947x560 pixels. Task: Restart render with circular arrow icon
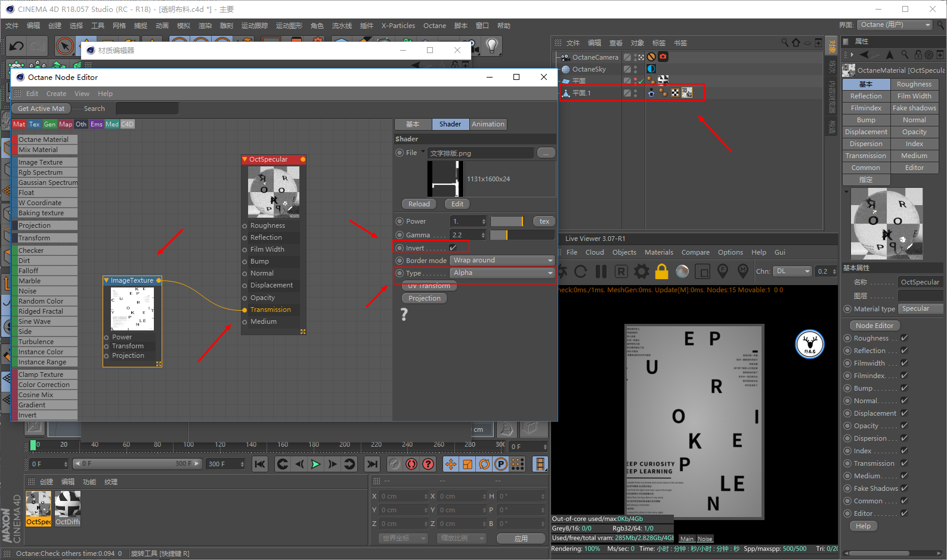(x=580, y=272)
